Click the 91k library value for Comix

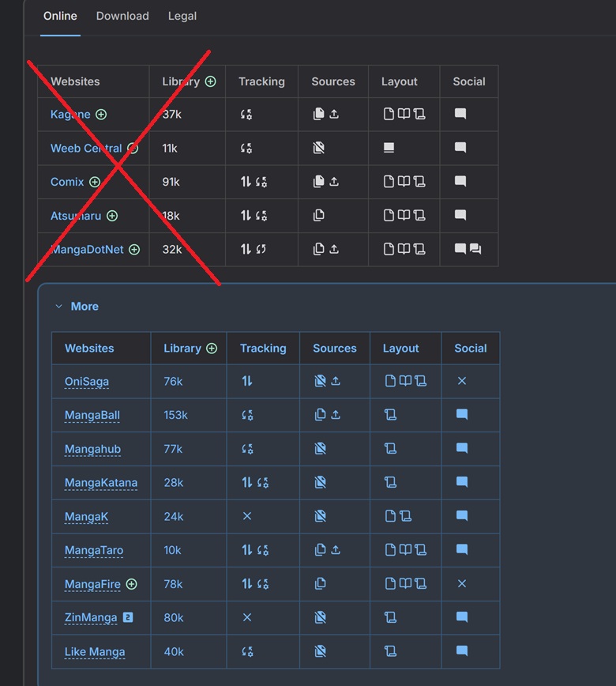point(171,182)
